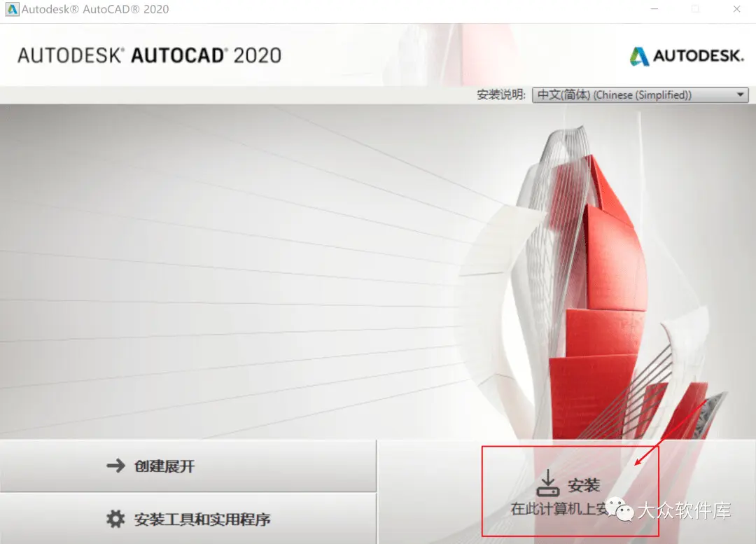Click the dropdown arrow of the language selector
This screenshot has width=756, height=544.
point(740,95)
